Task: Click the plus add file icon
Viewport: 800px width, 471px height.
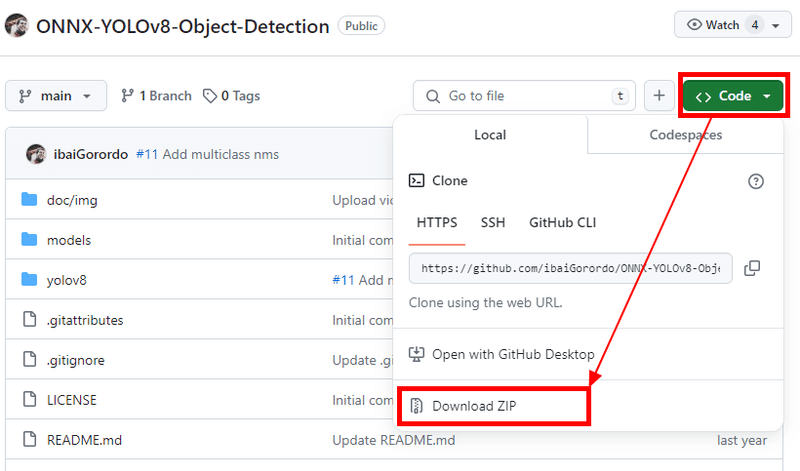Action: pyautogui.click(x=659, y=96)
